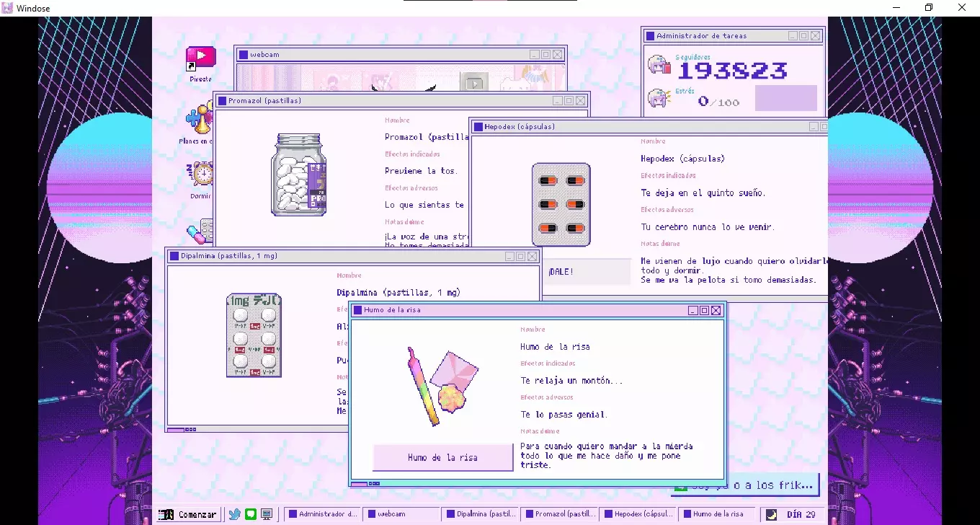Minimize the Humo de la risa window
980x525 pixels.
coord(692,310)
